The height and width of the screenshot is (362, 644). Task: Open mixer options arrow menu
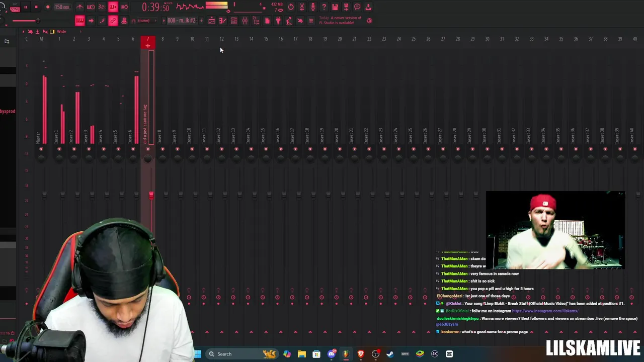pos(23,32)
